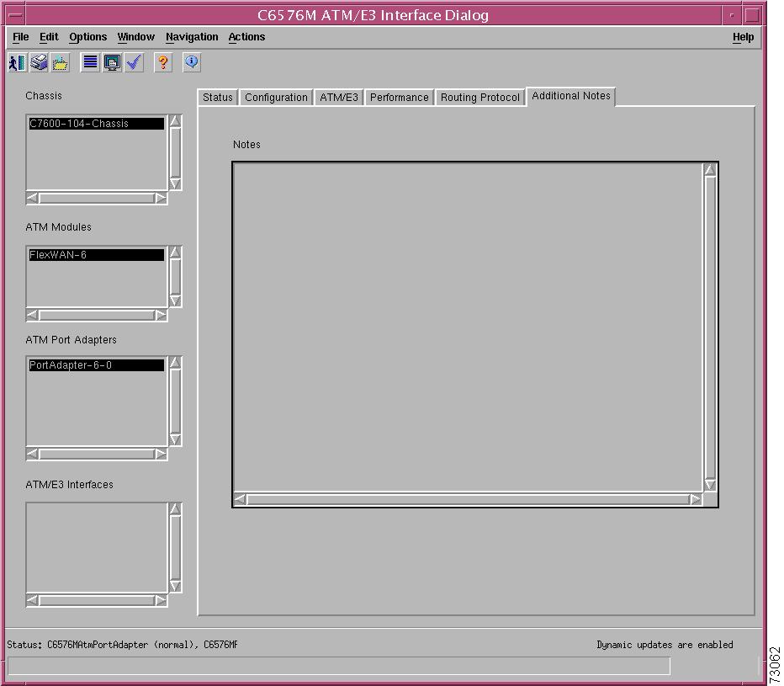The height and width of the screenshot is (686, 784).
Task: Open the Navigation menu
Action: click(x=192, y=37)
